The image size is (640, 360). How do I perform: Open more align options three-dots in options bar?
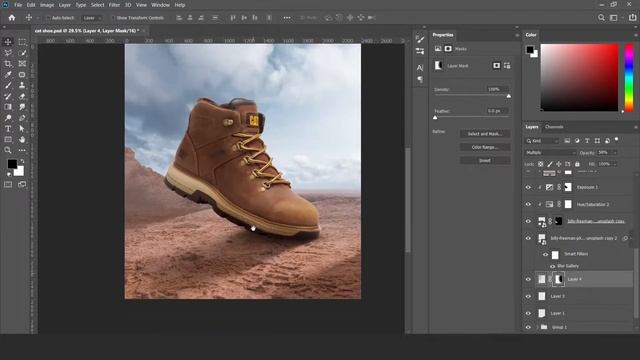[287, 18]
